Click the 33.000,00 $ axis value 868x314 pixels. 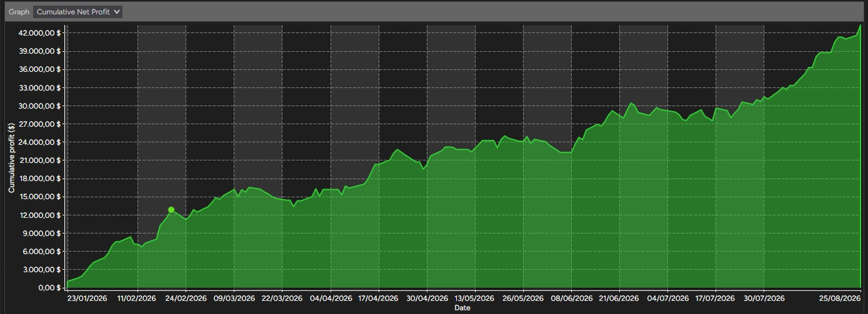[x=40, y=88]
